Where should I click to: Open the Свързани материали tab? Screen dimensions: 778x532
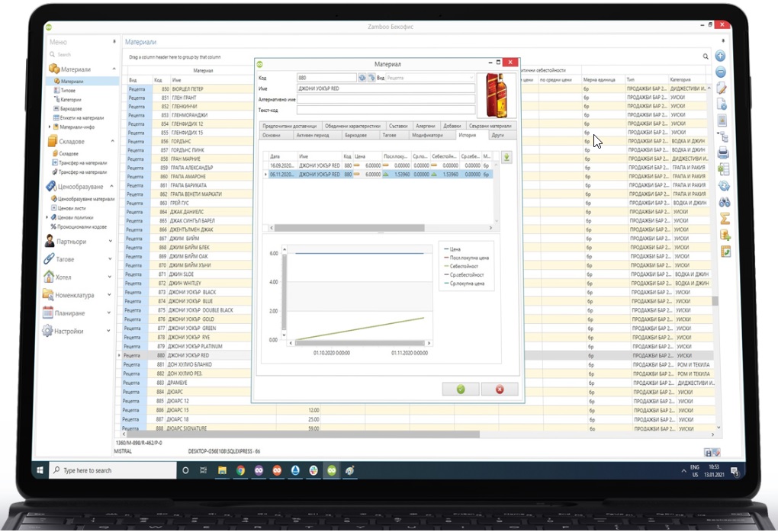tap(490, 126)
